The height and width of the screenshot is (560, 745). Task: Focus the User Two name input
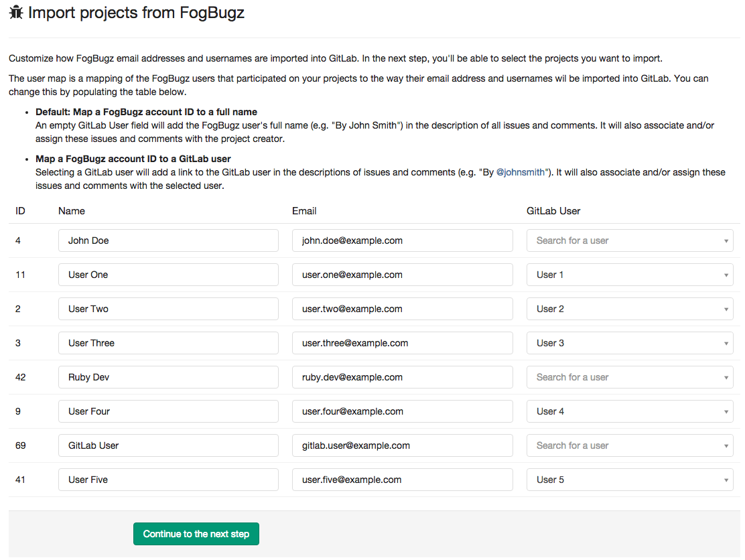point(168,309)
